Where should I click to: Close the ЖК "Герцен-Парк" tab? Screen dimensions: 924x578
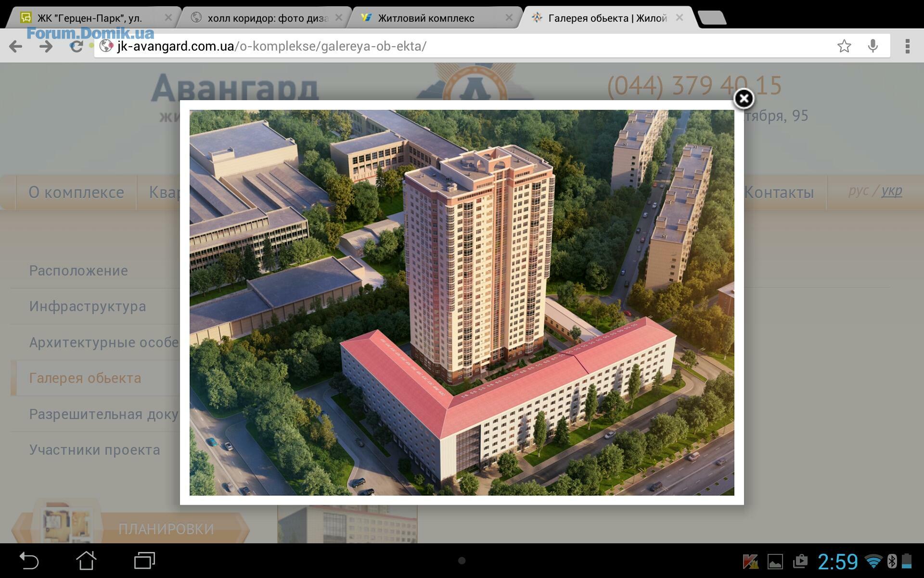coord(168,18)
